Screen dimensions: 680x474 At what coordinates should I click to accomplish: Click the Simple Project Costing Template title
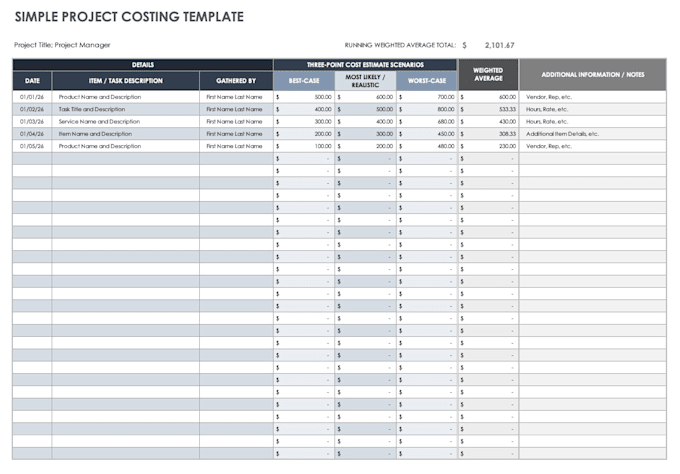[129, 17]
